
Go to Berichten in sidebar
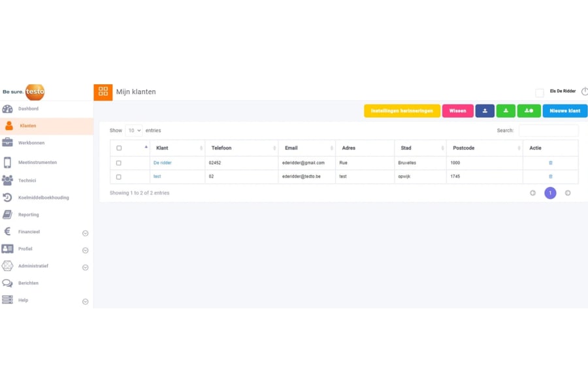[x=28, y=284]
